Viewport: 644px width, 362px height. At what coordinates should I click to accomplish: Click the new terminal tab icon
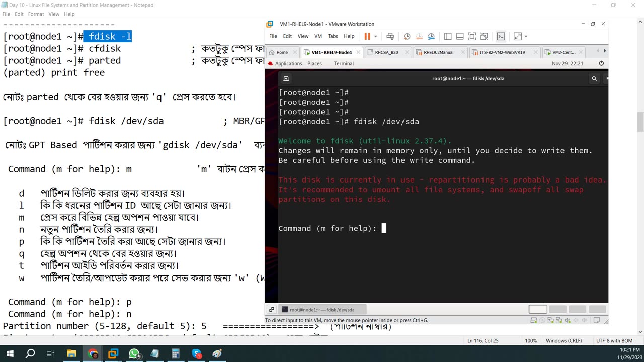[286, 79]
